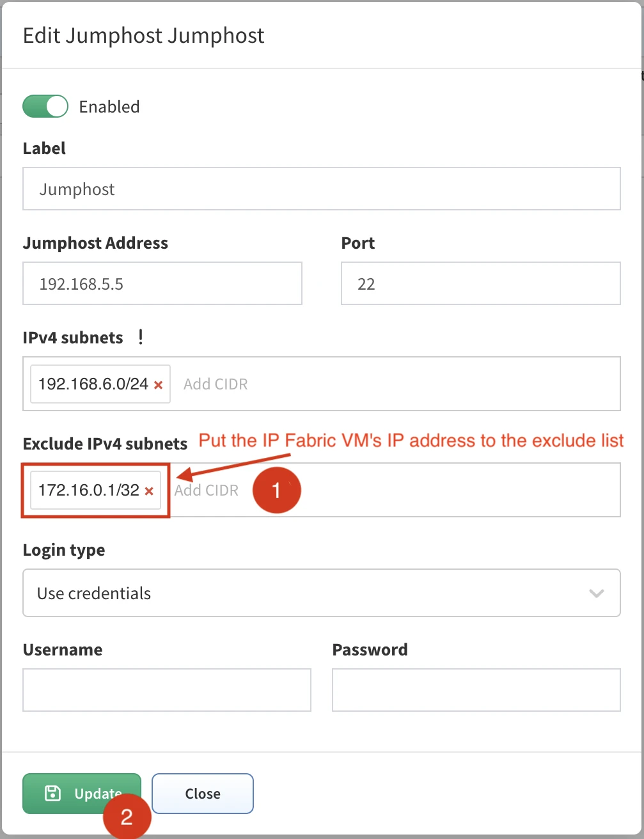Click Add CIDR in IPv4 subnets
644x839 pixels.
[216, 384]
